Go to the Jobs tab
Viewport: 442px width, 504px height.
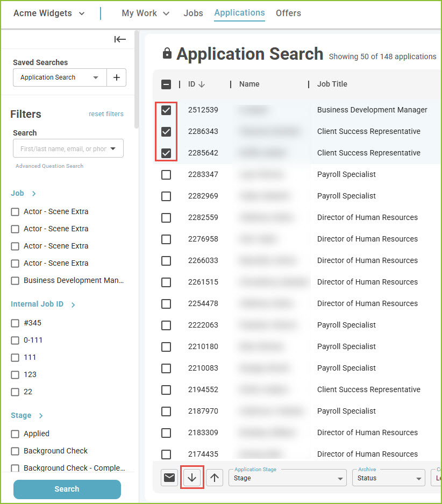194,13
